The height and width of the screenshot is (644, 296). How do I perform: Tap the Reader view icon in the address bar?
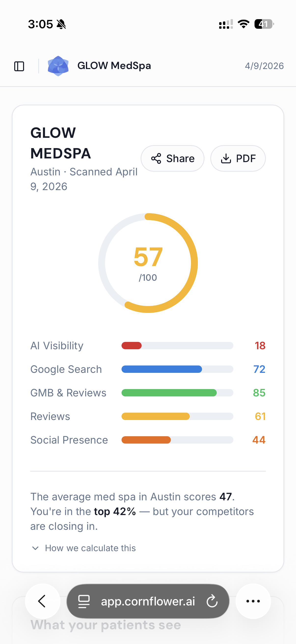tap(84, 601)
